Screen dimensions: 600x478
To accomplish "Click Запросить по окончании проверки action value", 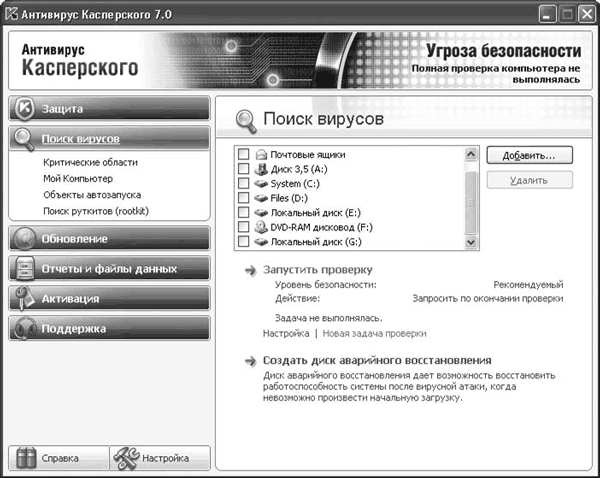I will click(488, 299).
